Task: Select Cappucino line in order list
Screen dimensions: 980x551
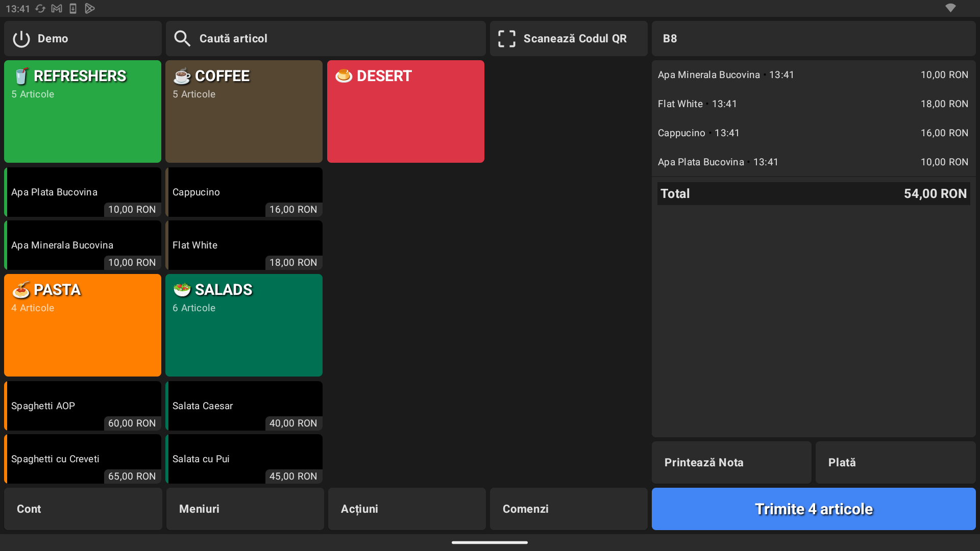Action: pyautogui.click(x=813, y=133)
